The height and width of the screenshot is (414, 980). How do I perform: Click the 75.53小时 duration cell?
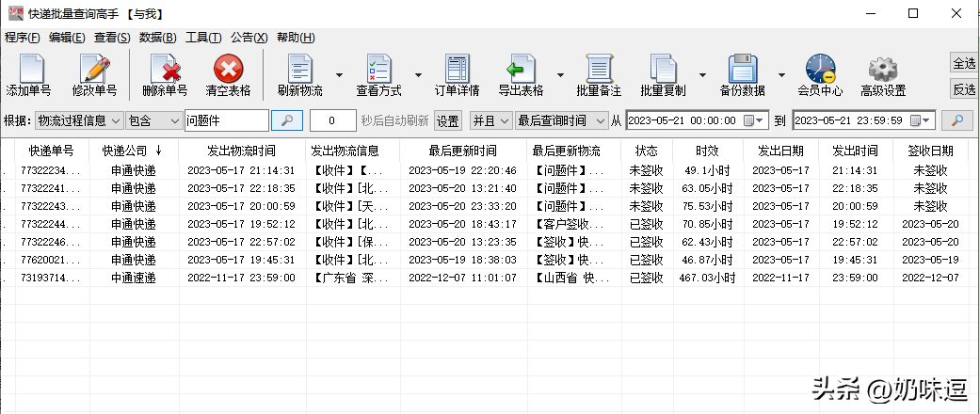[708, 206]
